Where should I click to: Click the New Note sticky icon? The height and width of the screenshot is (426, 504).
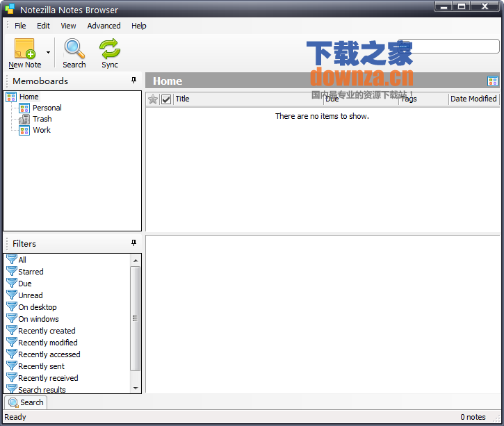point(25,49)
